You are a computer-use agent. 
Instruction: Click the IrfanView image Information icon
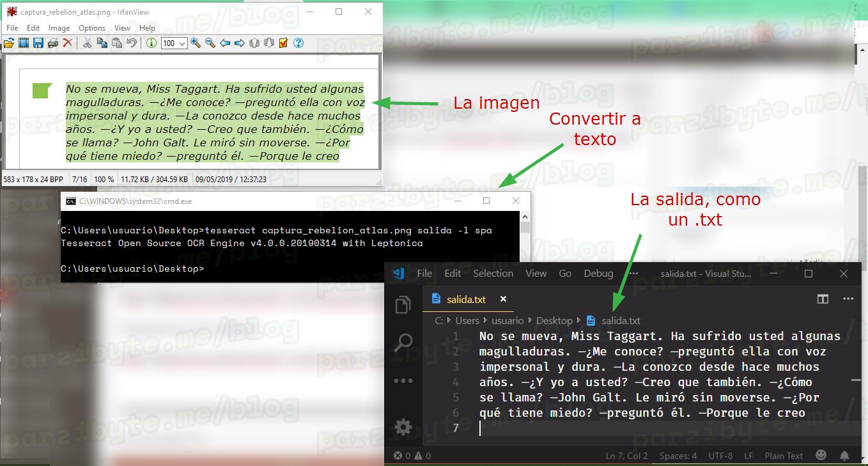pyautogui.click(x=151, y=43)
